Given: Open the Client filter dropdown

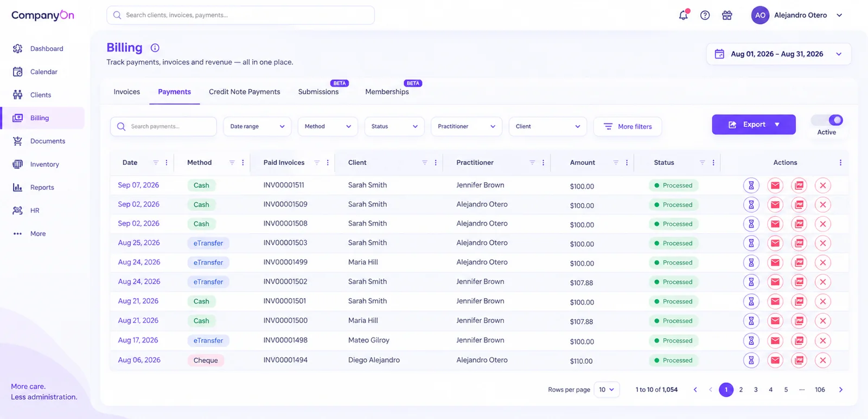Looking at the screenshot, I should pyautogui.click(x=548, y=126).
